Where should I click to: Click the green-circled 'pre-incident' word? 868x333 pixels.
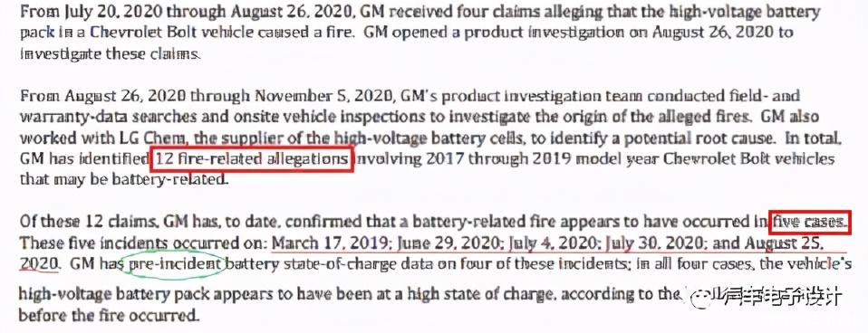coord(174,264)
